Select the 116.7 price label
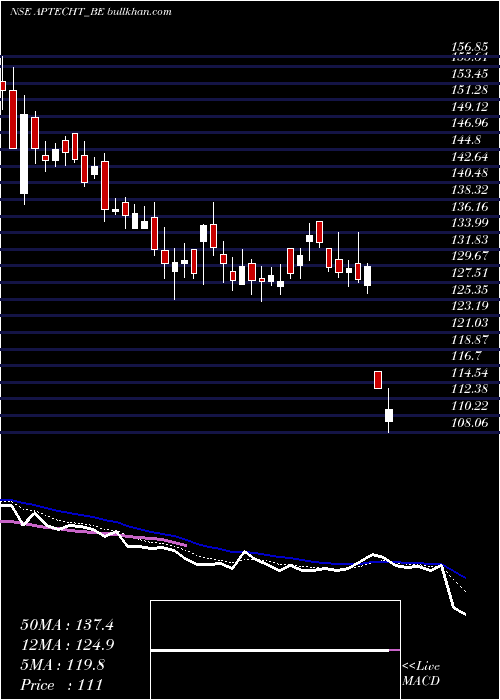The image size is (500, 700). 466,356
